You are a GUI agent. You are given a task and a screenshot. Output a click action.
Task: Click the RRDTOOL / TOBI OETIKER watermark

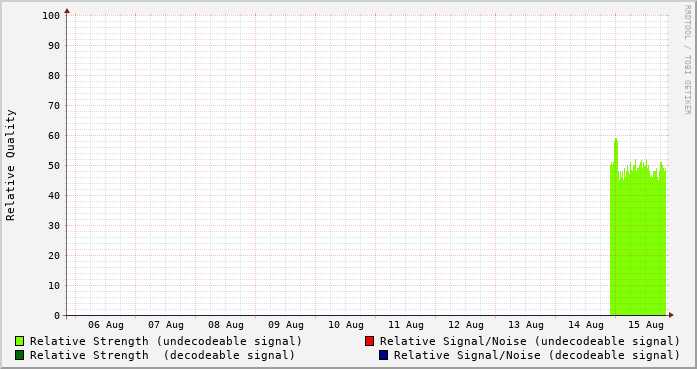click(687, 60)
